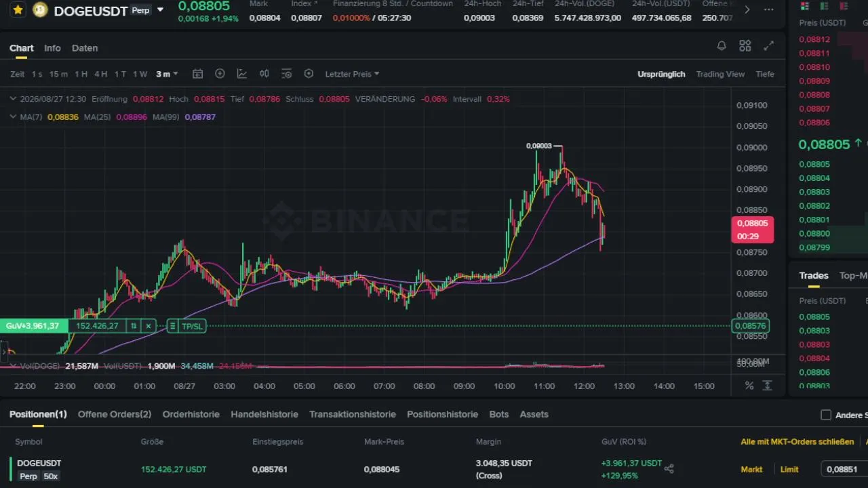Open price alert bell icon
The image size is (868, 488).
click(722, 46)
